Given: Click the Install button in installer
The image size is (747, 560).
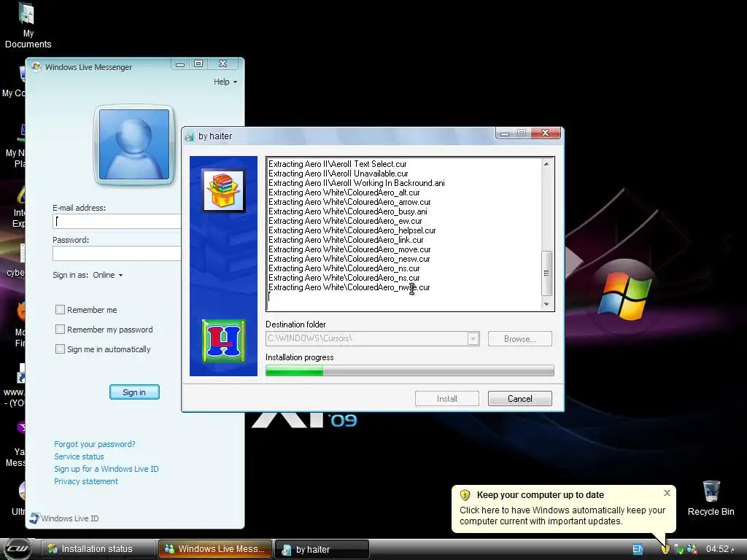Looking at the screenshot, I should pyautogui.click(x=447, y=399).
